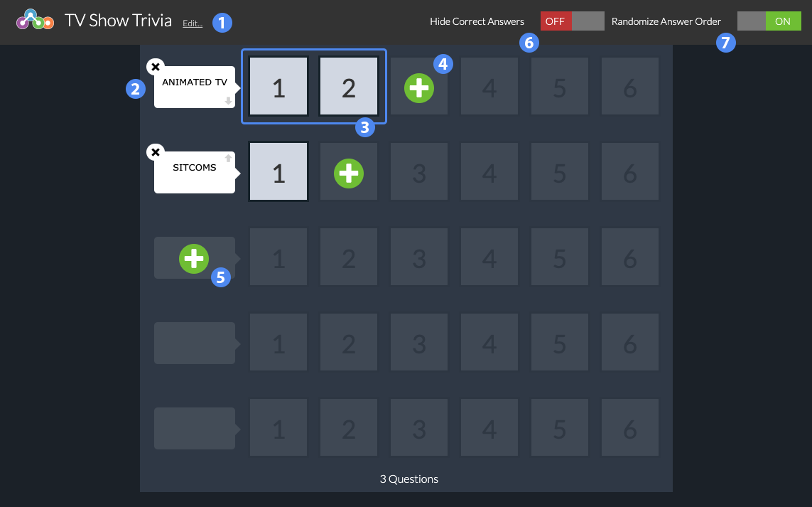Remove the ANIMATED TV category
Screen dimensions: 812x507
point(156,67)
